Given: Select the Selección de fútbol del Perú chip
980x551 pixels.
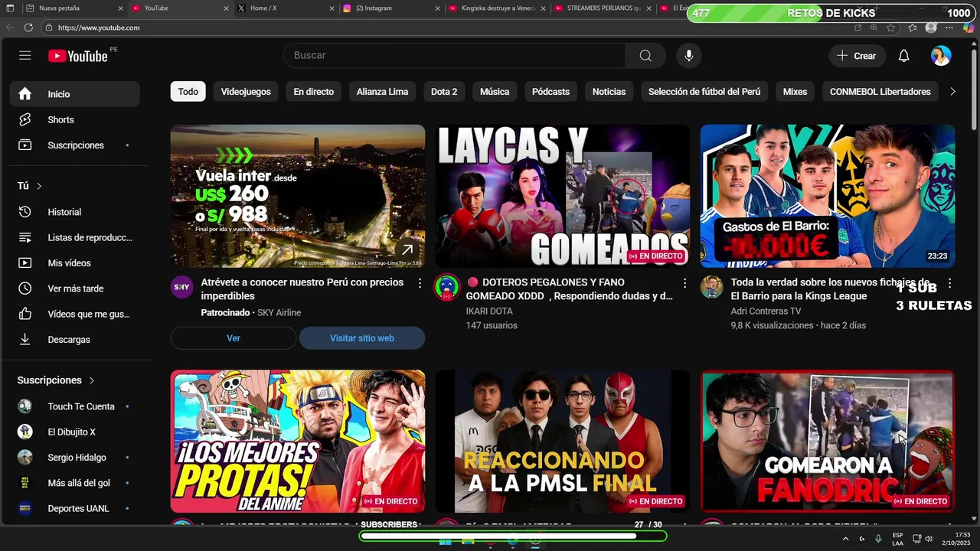Looking at the screenshot, I should tap(704, 92).
